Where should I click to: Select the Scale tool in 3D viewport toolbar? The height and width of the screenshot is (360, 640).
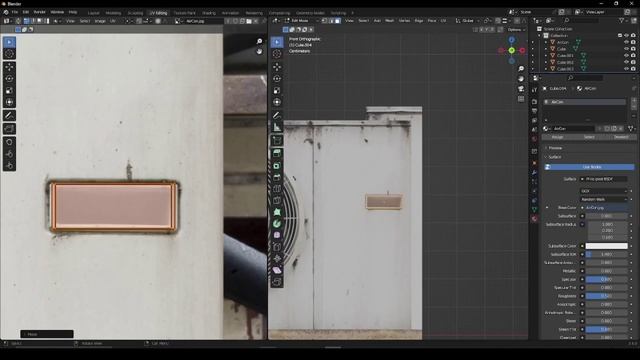pos(277,91)
